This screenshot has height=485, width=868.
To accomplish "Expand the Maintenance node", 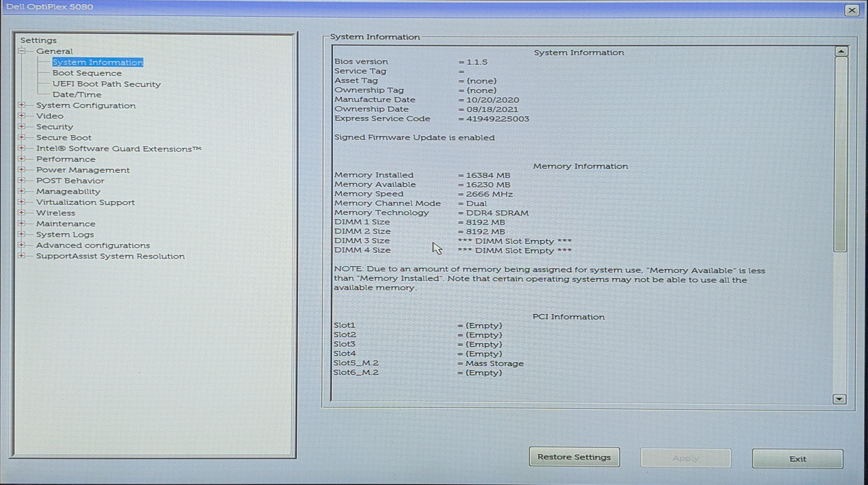I will click(x=21, y=223).
